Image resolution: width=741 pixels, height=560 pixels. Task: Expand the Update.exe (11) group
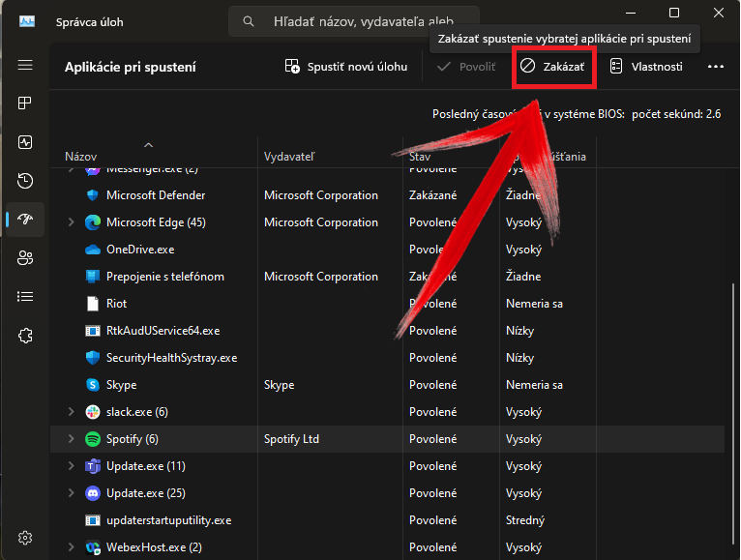pyautogui.click(x=71, y=466)
